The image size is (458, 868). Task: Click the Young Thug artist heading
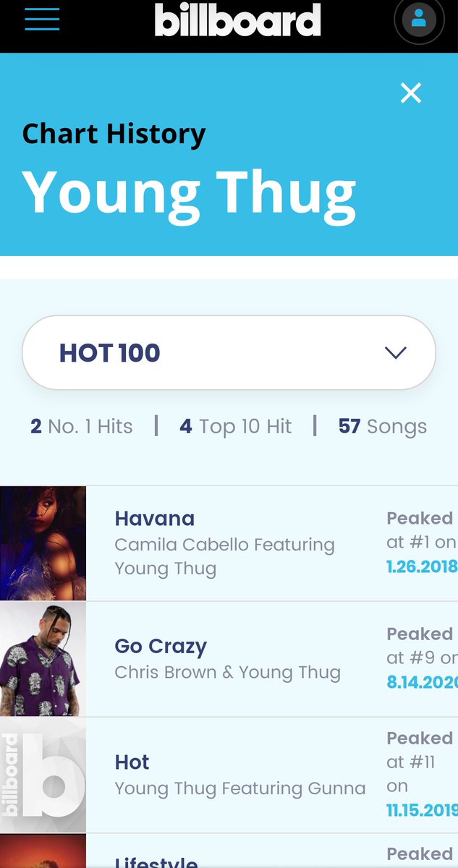pyautogui.click(x=189, y=193)
